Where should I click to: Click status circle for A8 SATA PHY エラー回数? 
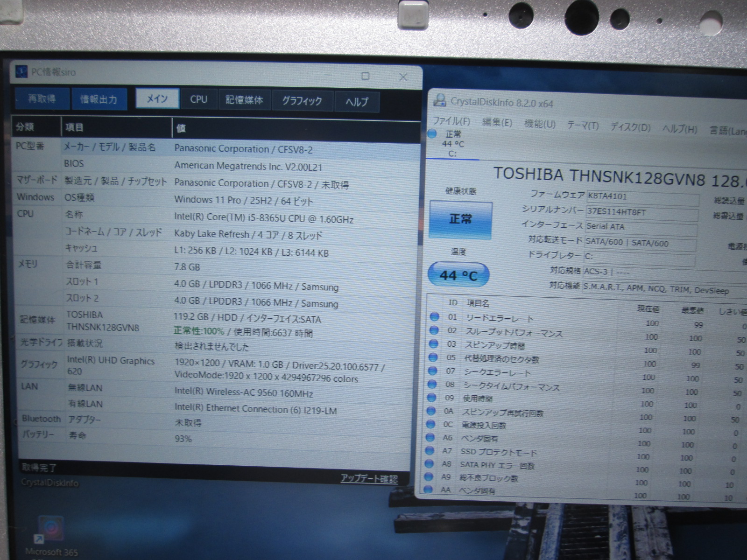[429, 464]
